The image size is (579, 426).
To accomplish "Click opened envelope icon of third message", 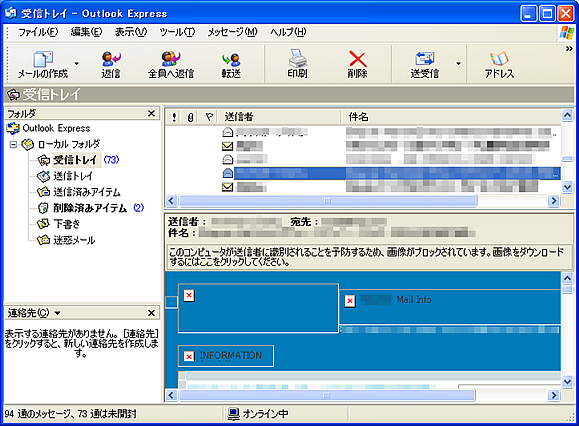I will coord(227,159).
